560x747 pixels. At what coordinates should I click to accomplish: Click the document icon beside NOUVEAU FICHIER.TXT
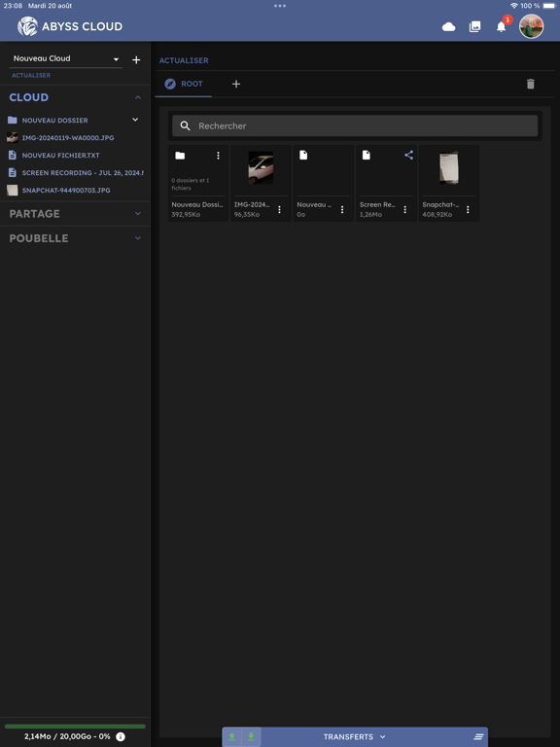click(13, 156)
